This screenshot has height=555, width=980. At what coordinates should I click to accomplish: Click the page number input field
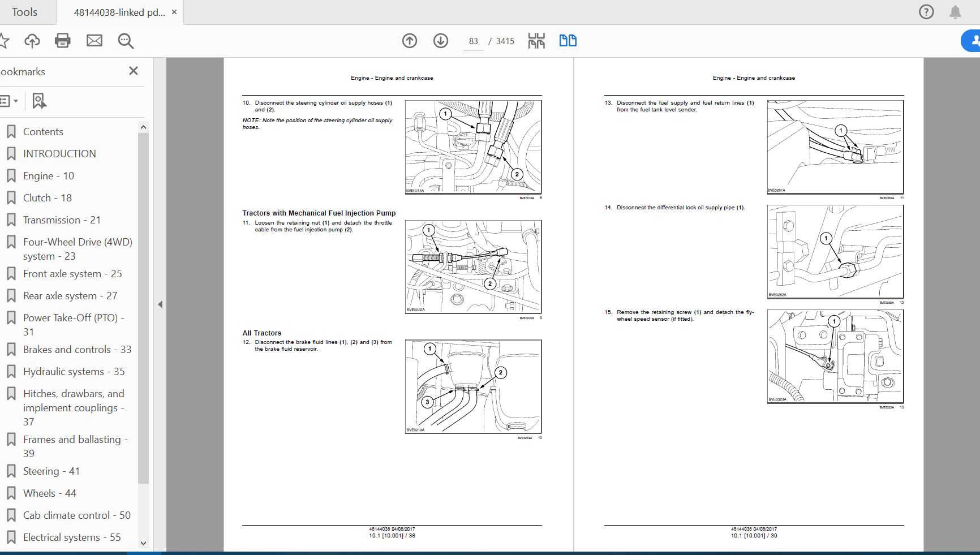[473, 41]
